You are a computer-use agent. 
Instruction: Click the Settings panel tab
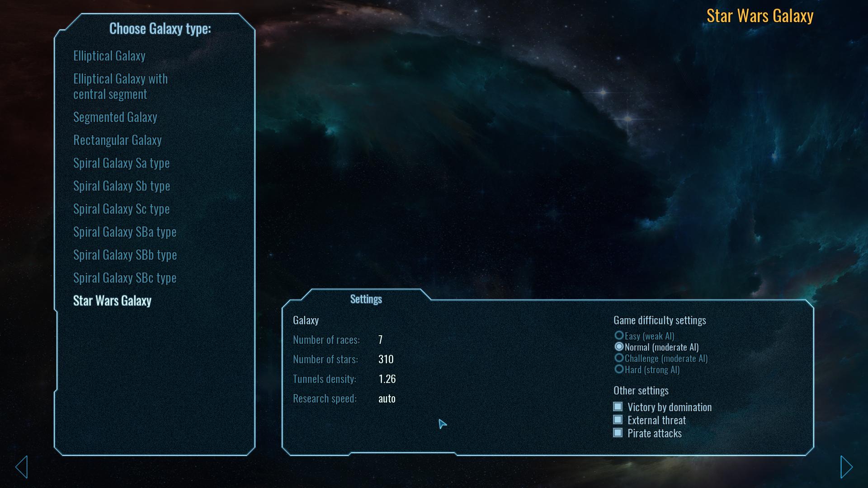pyautogui.click(x=365, y=299)
